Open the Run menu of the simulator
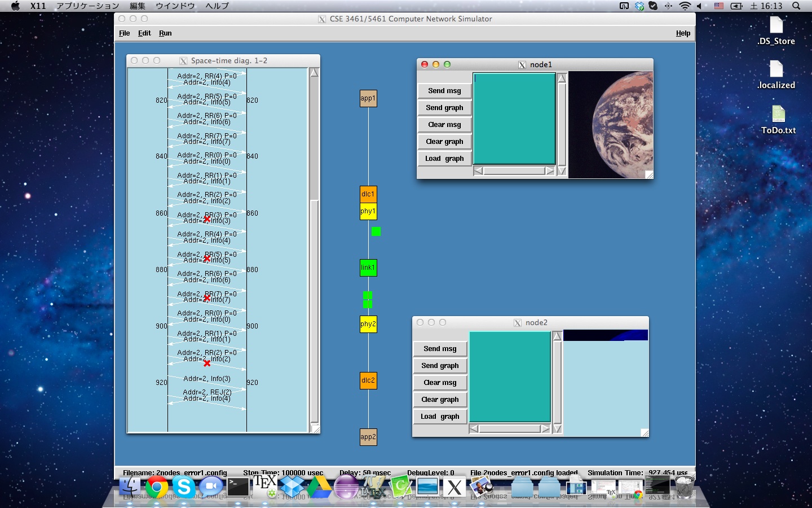This screenshot has width=812, height=508. (165, 33)
